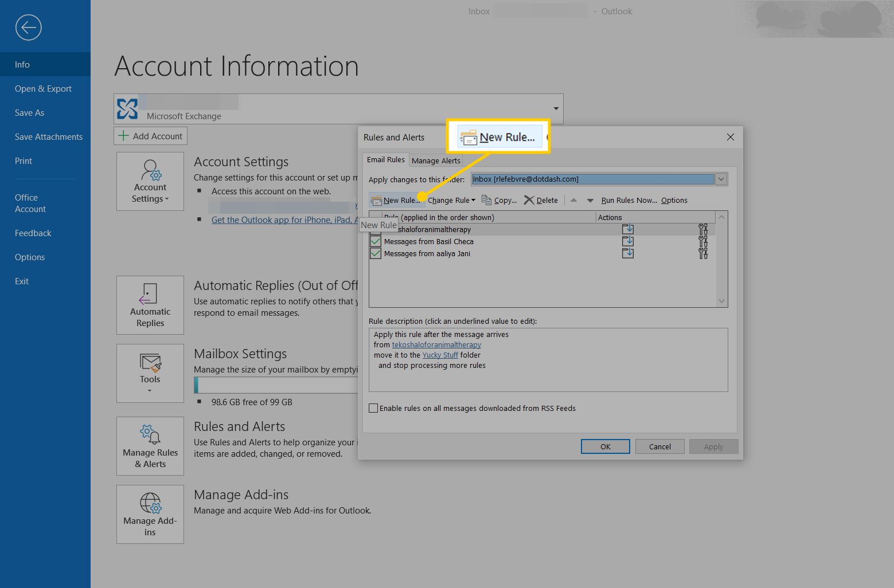Select Print in the sidebar
The height and width of the screenshot is (588, 894).
coord(45,160)
